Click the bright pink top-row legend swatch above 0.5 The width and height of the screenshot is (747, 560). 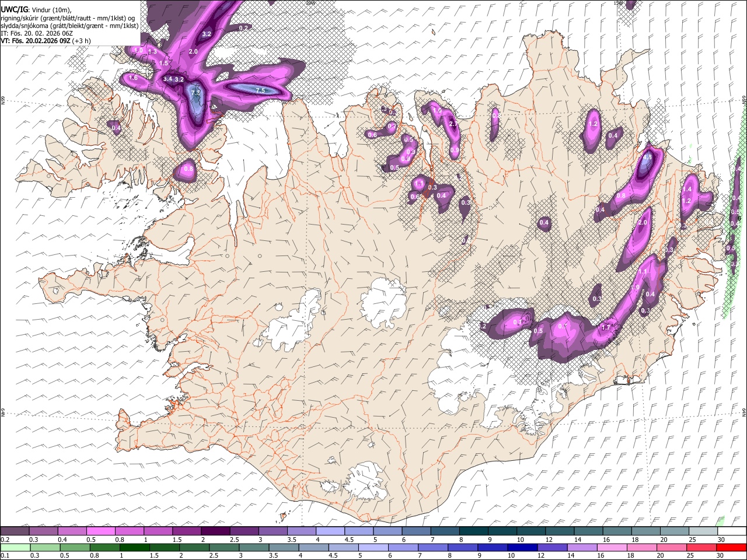coord(101,531)
